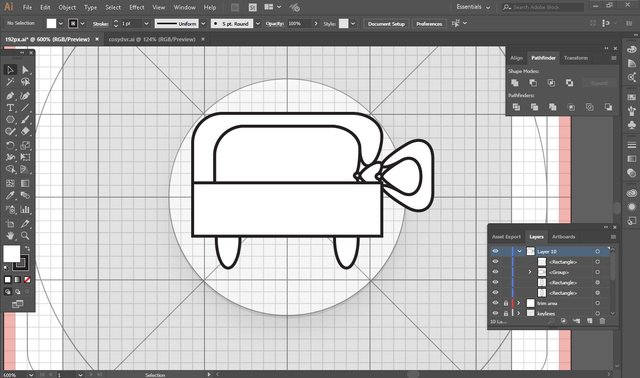Open the Effect menu

coord(137,7)
